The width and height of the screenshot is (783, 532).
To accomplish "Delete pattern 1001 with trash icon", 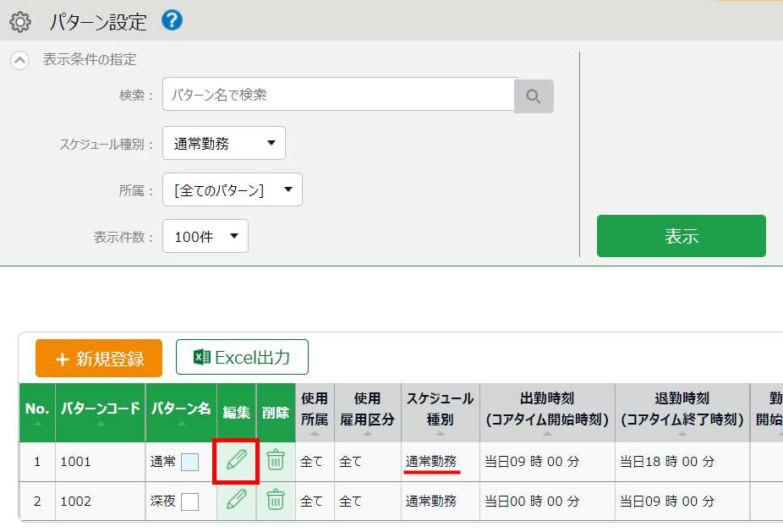I will coord(276,460).
